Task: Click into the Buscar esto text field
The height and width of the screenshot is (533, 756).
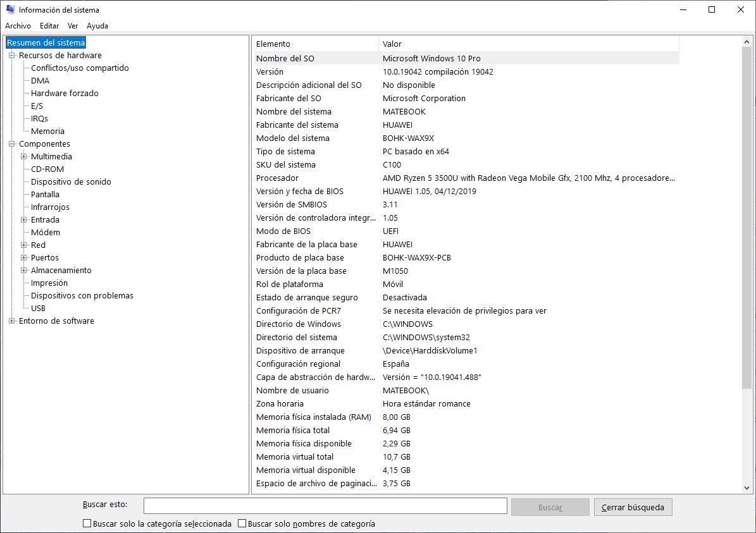Action: tap(325, 506)
